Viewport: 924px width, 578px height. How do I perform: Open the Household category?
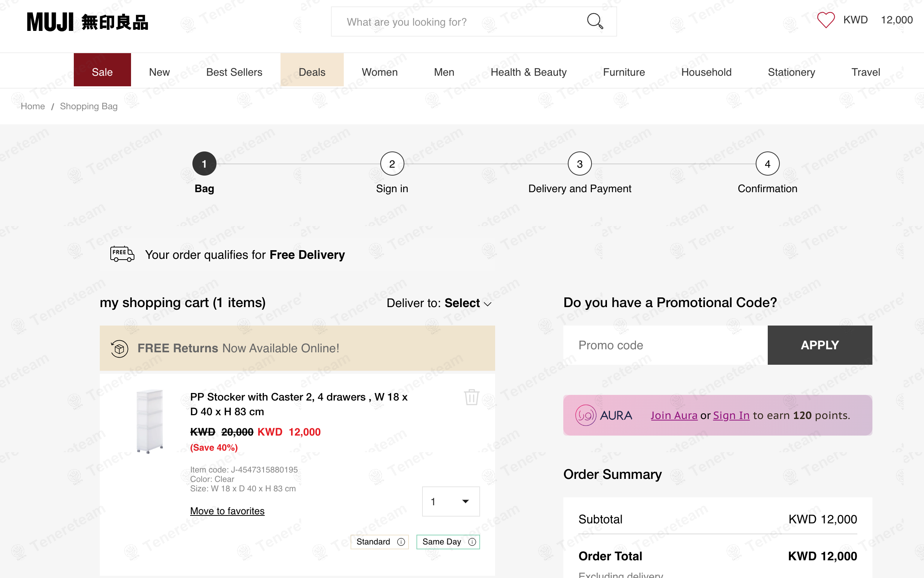706,72
